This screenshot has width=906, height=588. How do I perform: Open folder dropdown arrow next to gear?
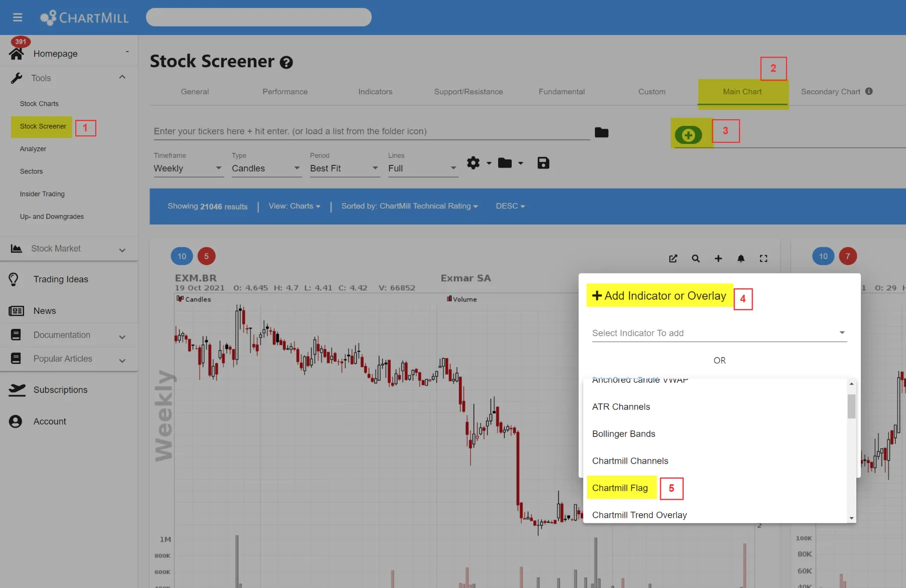[520, 163]
